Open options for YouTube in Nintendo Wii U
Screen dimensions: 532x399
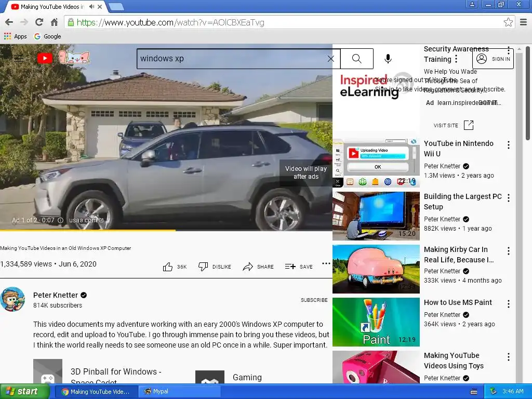coord(508,145)
